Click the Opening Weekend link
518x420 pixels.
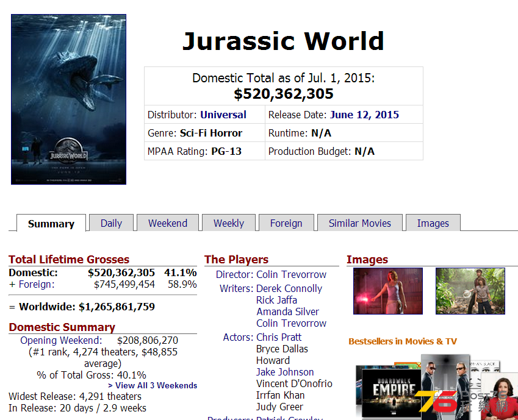coord(61,340)
